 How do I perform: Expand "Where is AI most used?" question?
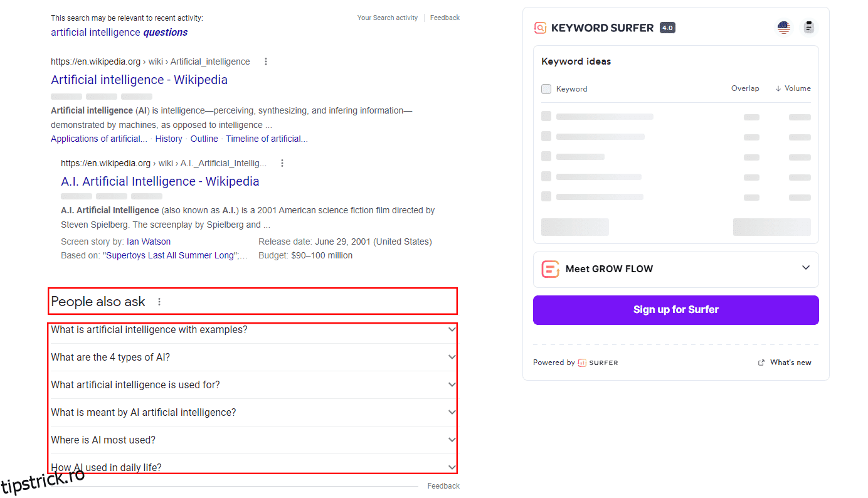tap(452, 440)
